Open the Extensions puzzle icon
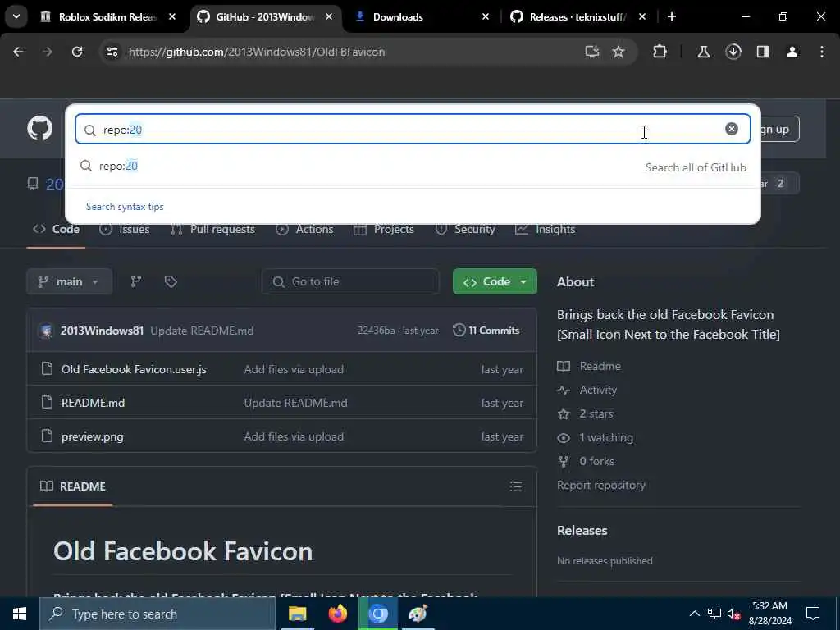This screenshot has width=840, height=630. (x=660, y=52)
